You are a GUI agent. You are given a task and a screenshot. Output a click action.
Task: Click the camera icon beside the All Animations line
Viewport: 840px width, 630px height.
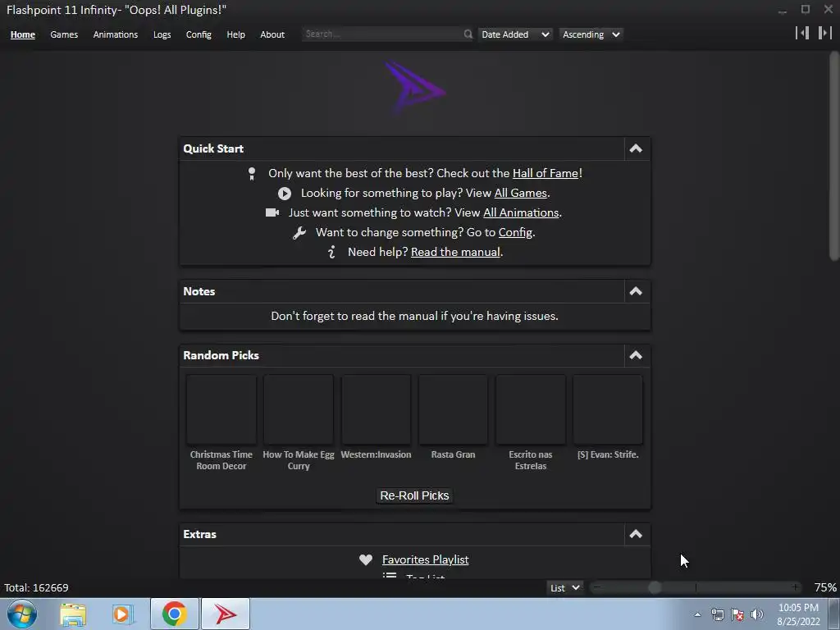[272, 212]
